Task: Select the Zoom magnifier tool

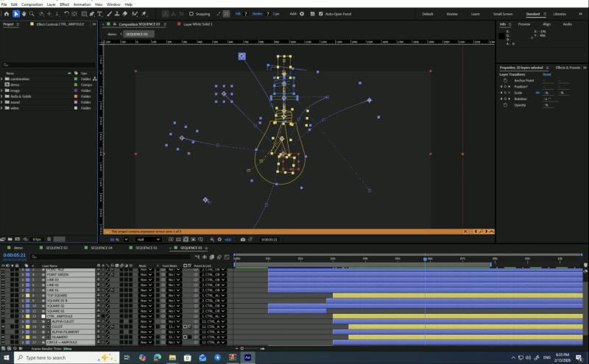Action: pos(32,14)
